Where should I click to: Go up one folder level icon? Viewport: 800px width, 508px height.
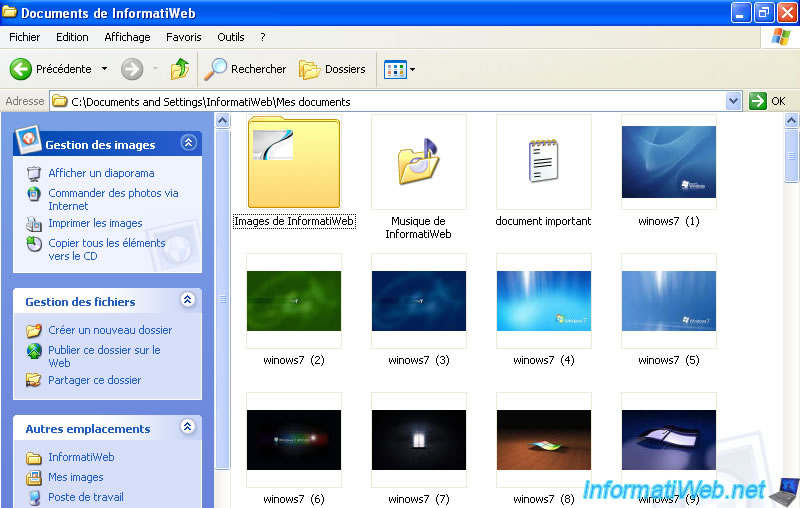[x=180, y=69]
